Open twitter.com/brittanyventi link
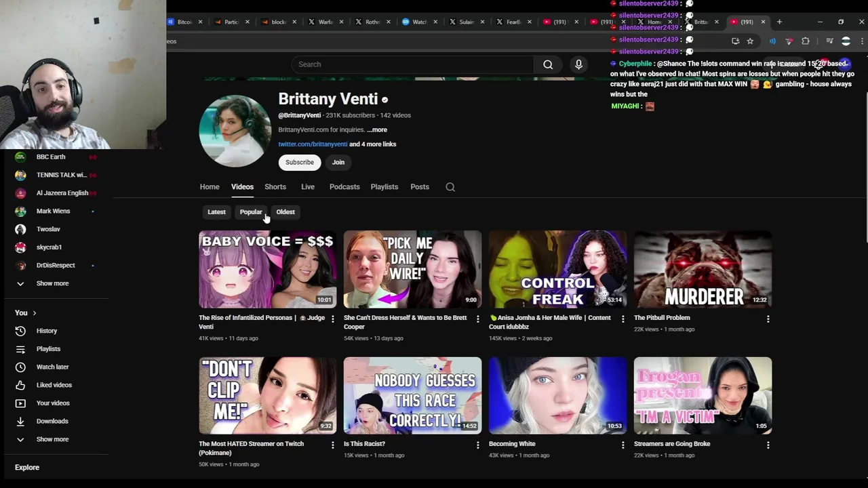 point(313,144)
